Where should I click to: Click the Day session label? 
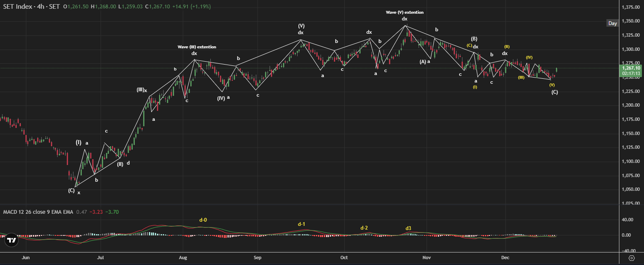click(x=612, y=23)
